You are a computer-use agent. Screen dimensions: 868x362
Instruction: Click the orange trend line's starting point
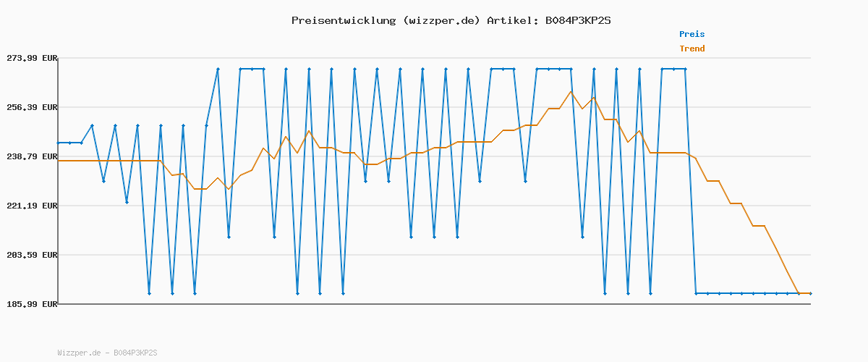(x=59, y=161)
